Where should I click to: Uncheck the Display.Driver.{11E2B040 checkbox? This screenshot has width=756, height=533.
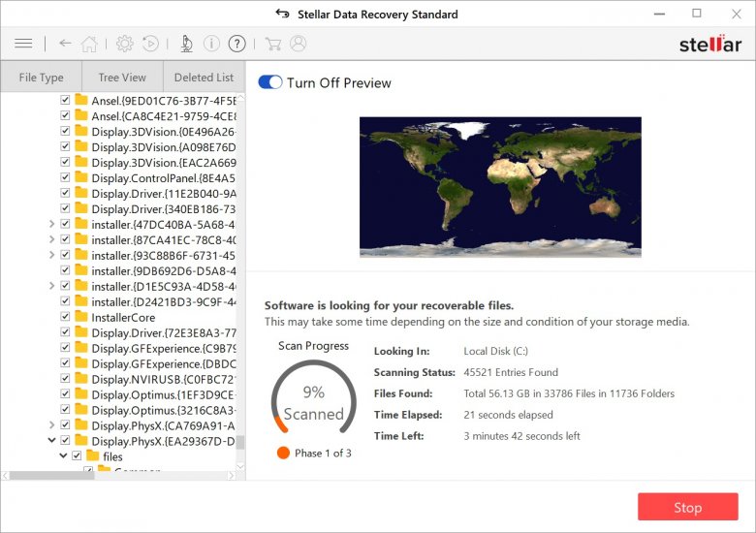[65, 193]
